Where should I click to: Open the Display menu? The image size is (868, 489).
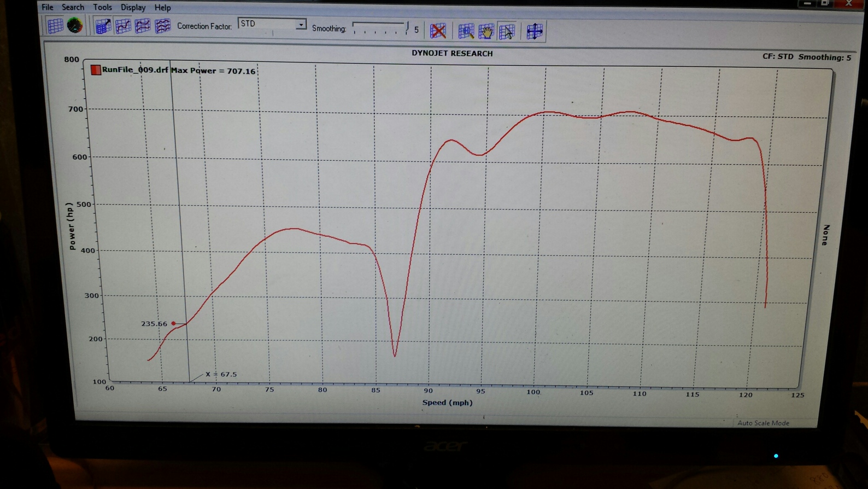point(133,8)
